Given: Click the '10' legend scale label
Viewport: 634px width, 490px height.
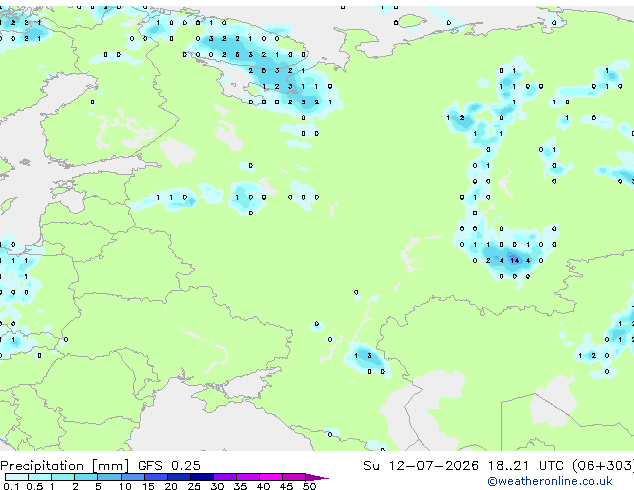Looking at the screenshot, I should point(125,486).
